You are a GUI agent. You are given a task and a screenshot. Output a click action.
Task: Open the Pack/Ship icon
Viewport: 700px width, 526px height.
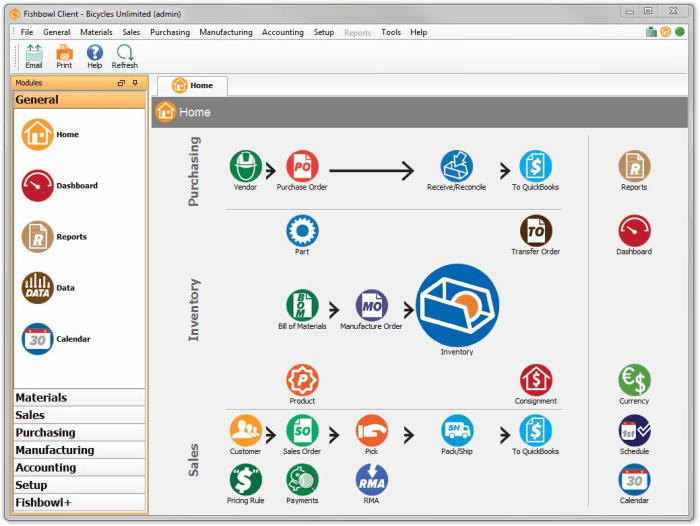pyautogui.click(x=457, y=431)
